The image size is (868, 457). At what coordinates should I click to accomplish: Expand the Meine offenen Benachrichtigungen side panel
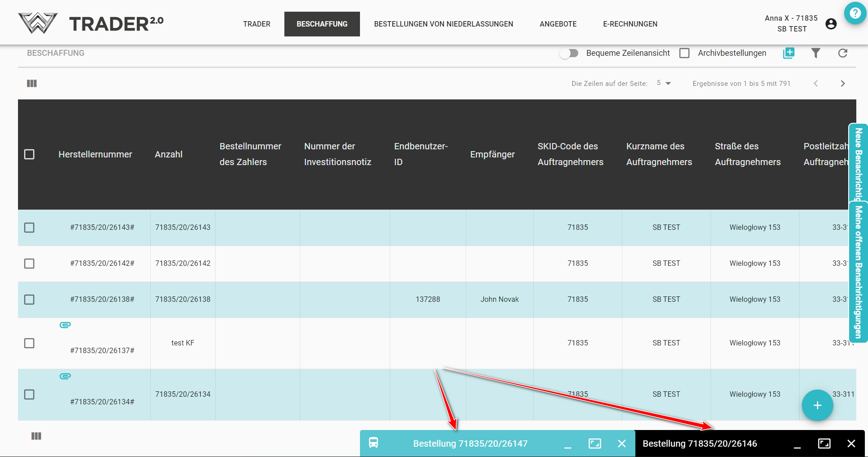click(859, 272)
